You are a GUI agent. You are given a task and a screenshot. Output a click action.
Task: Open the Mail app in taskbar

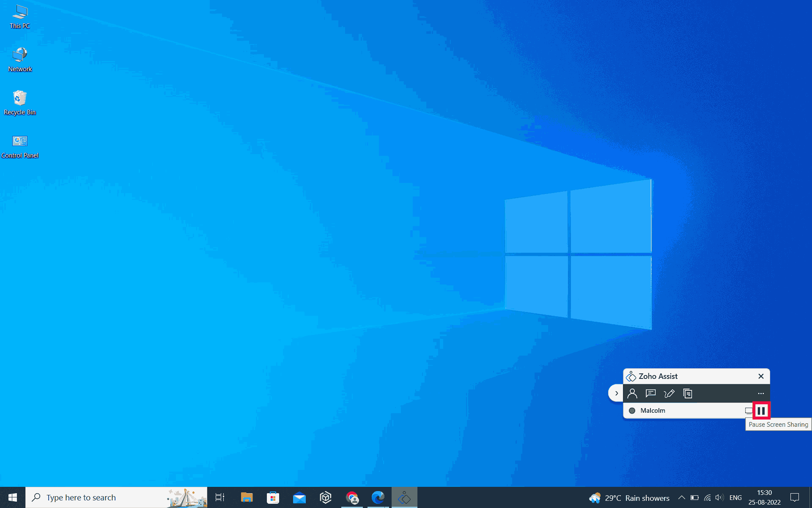(x=299, y=498)
